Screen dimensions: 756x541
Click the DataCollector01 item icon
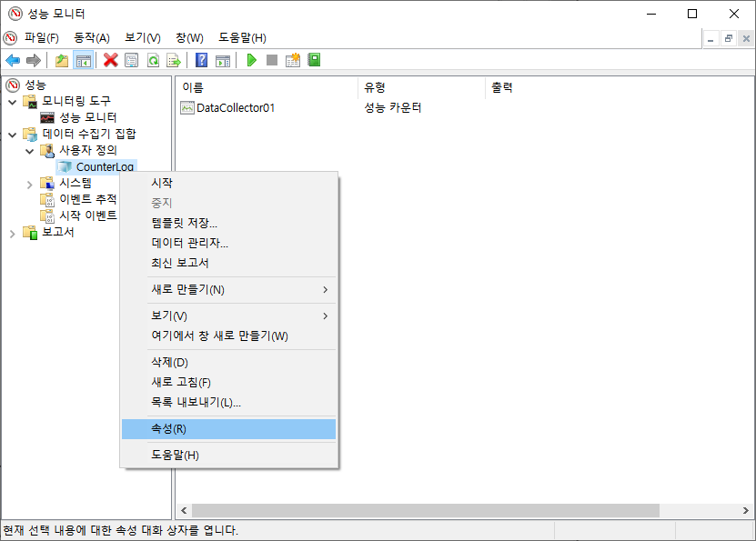187,108
